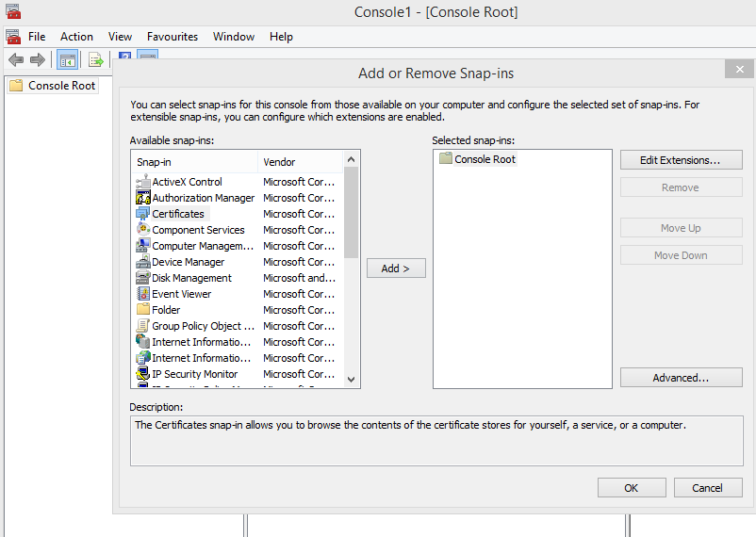The width and height of the screenshot is (756, 537).
Task: Open the File menu
Action: 37,37
